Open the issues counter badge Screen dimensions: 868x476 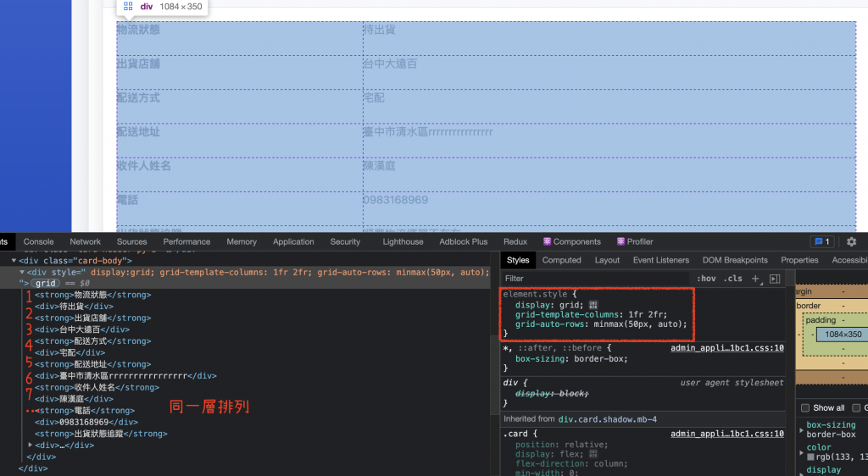[822, 241]
